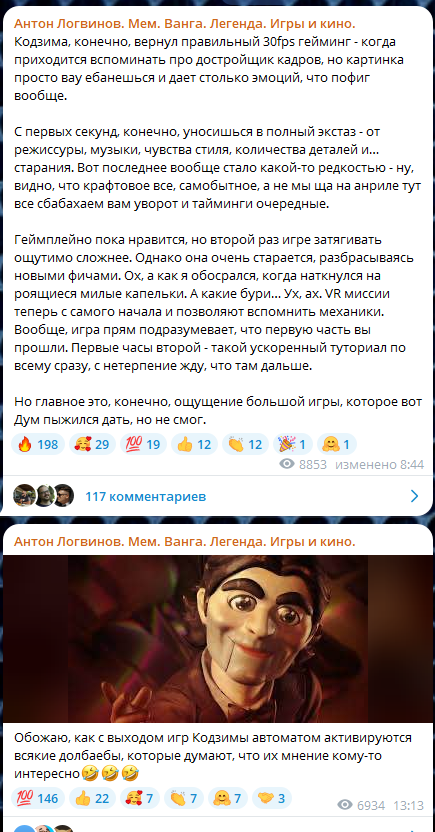Click the thumbs up reaction with 22
This screenshot has width=435, height=832.
pos(92,798)
